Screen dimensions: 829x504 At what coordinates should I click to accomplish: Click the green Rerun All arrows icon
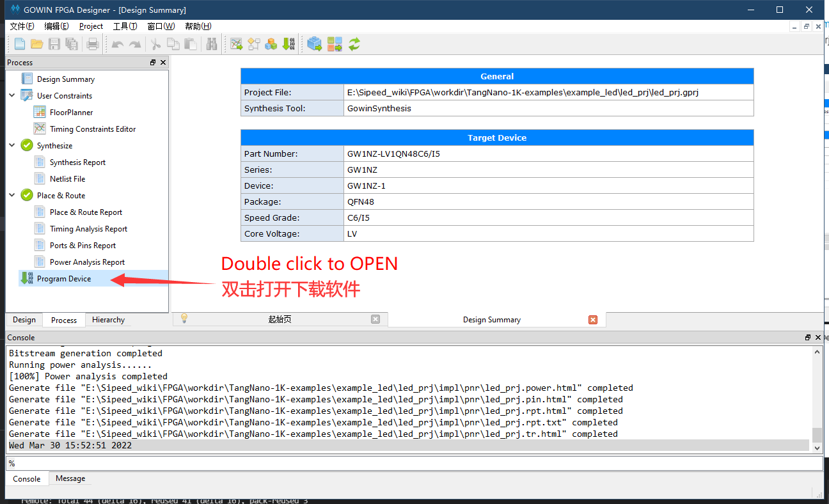tap(354, 44)
